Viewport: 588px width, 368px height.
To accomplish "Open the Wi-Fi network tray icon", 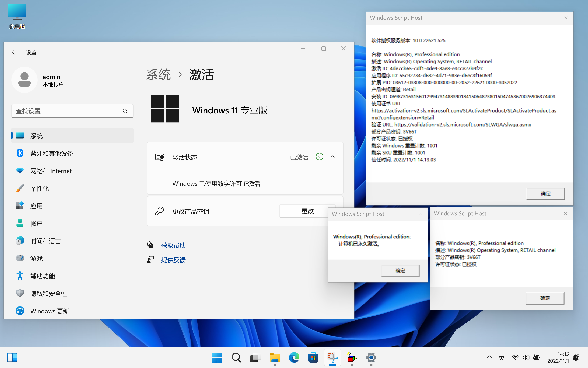I will tap(515, 357).
